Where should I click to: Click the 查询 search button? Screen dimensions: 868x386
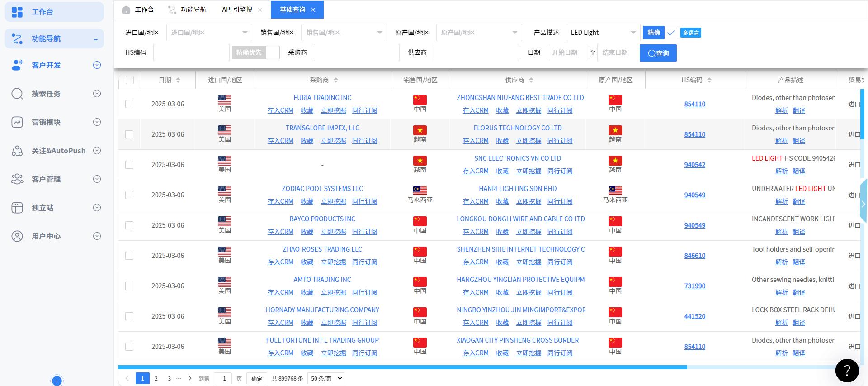pos(658,53)
